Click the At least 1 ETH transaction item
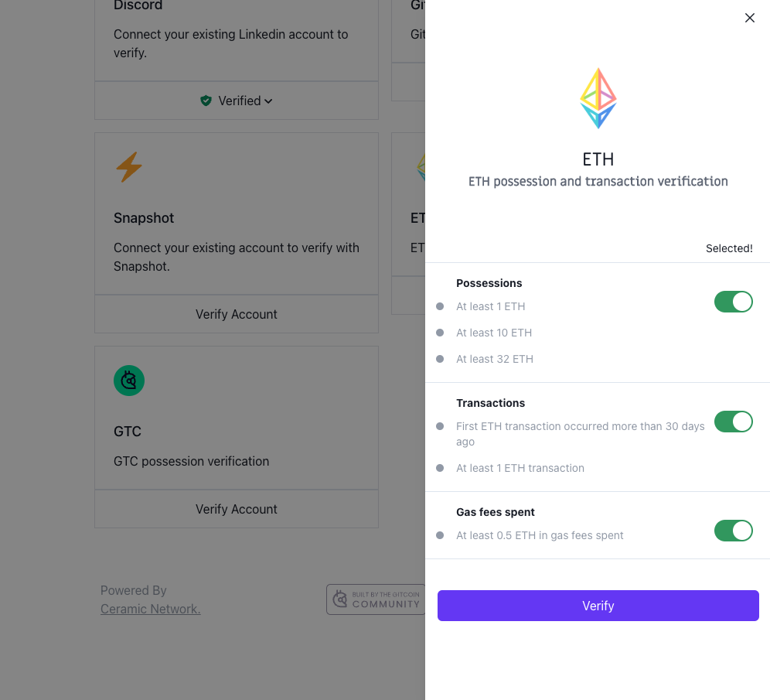 (520, 468)
